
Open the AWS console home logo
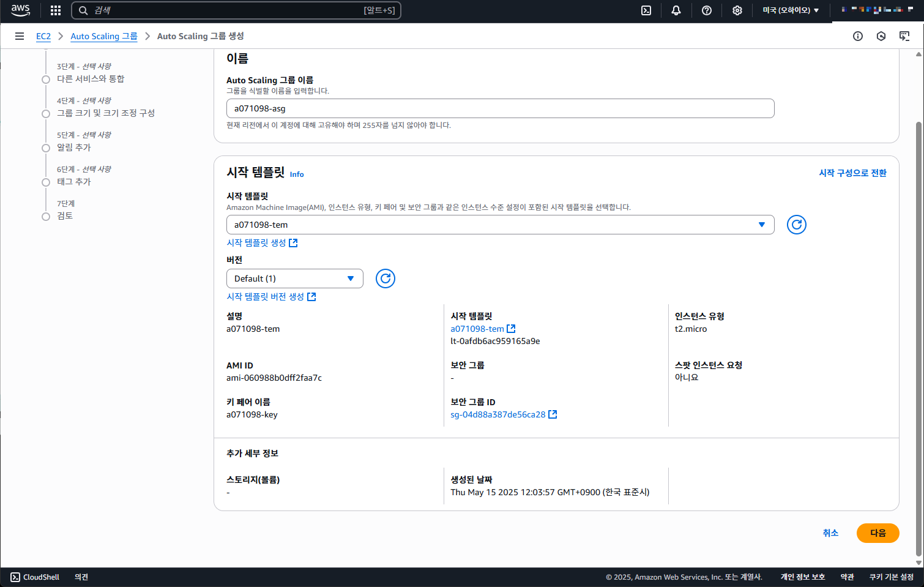[x=20, y=10]
